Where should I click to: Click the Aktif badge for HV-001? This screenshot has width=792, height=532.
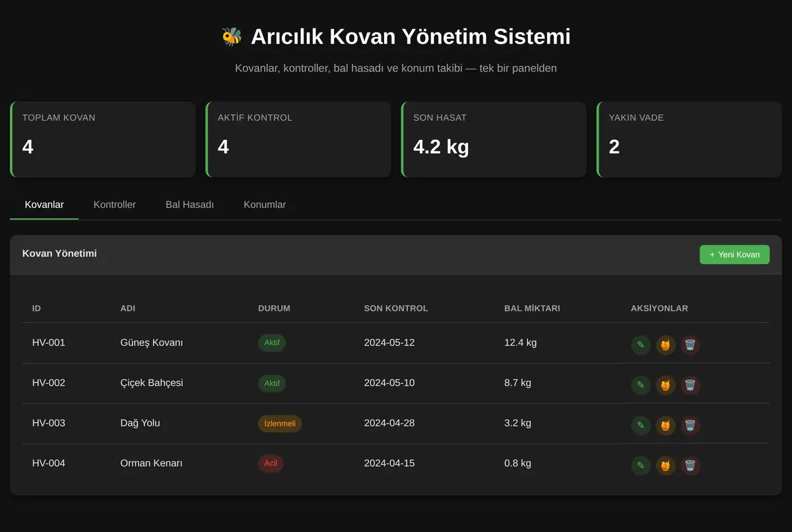click(272, 343)
